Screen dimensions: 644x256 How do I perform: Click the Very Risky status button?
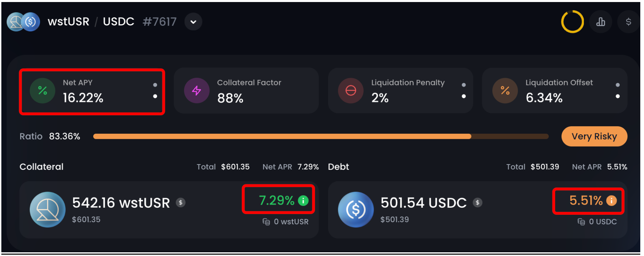tap(594, 136)
